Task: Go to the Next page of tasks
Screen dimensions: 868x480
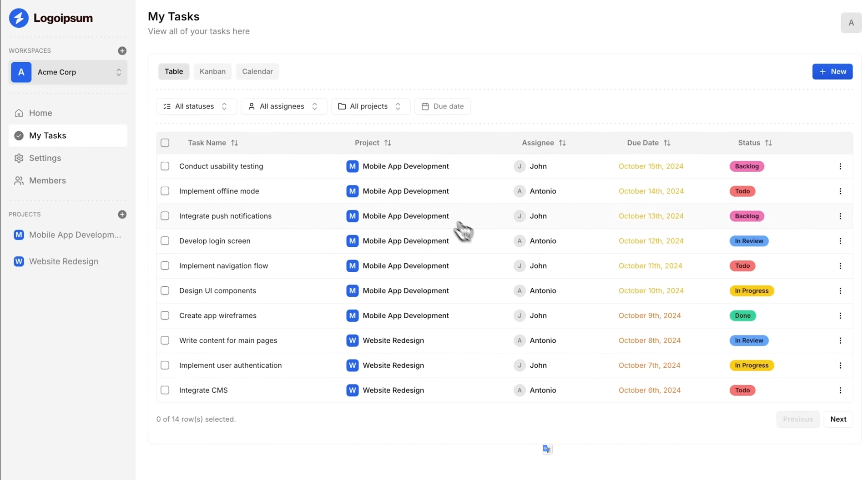Action: 838,419
